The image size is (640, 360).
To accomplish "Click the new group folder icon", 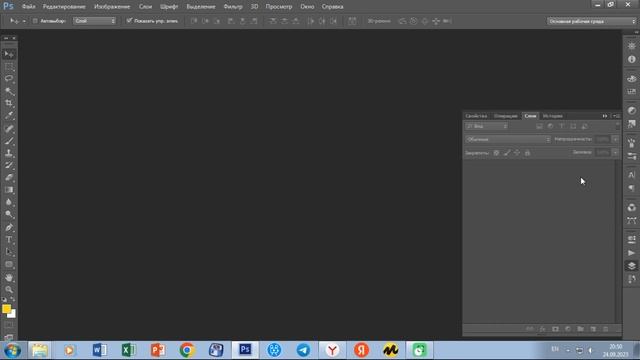I will point(580,329).
